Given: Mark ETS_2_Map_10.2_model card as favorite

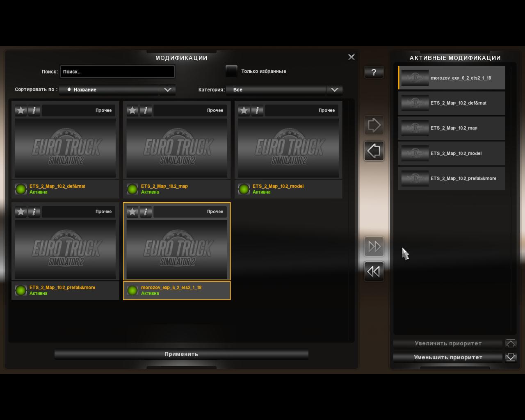Looking at the screenshot, I should 244,110.
